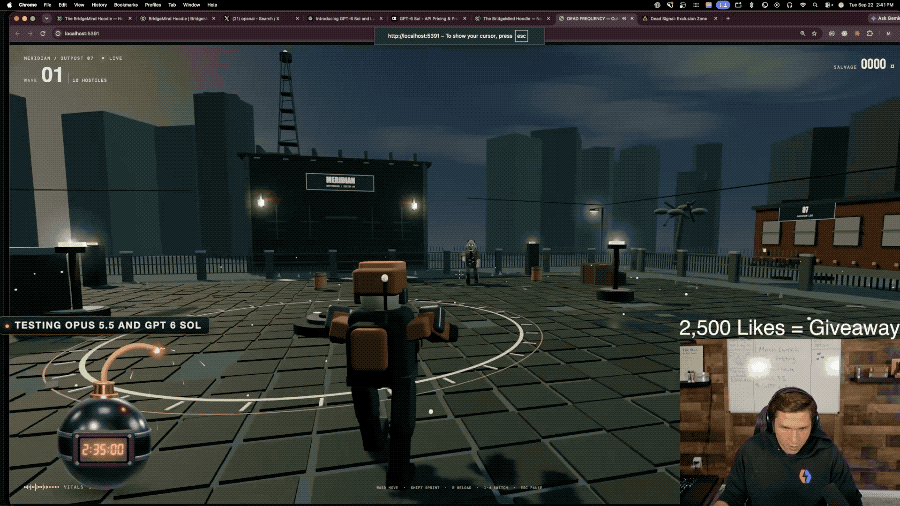Viewport: 900px width, 506px height.
Task: Click the menu bar date and time
Action: [871, 5]
